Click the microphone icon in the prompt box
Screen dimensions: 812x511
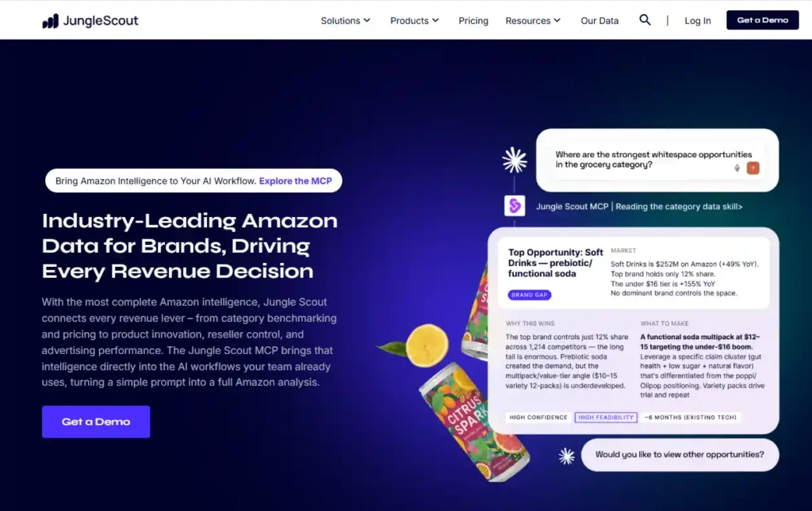737,168
